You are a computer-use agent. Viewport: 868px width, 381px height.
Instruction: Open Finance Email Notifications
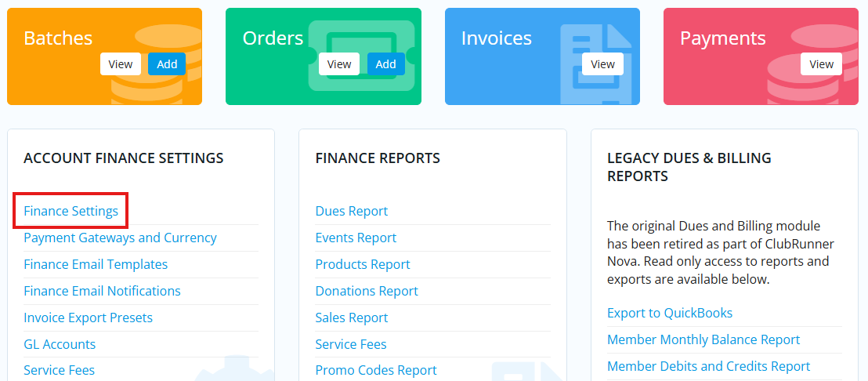tap(102, 291)
